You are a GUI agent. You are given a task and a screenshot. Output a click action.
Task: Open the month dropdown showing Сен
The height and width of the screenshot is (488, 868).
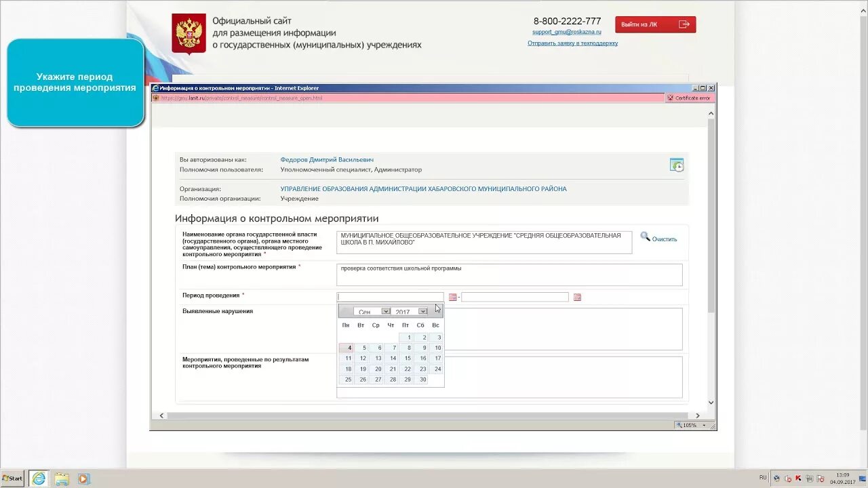372,312
